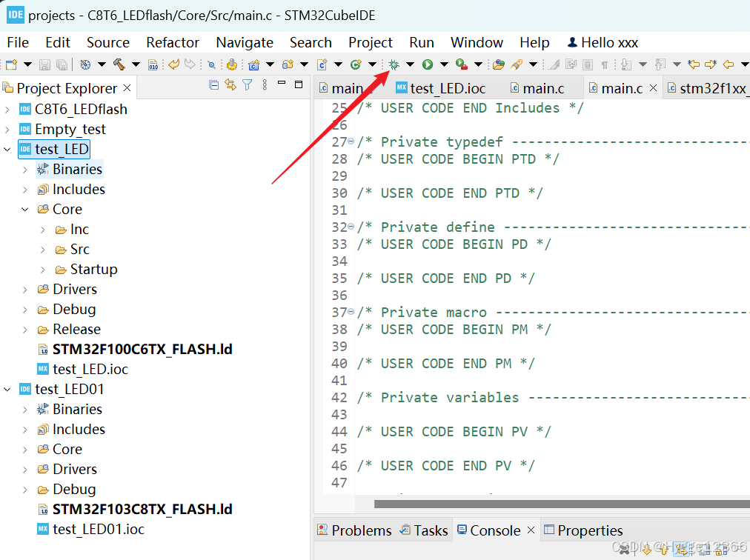Click the Back navigation arrow icon
The width and height of the screenshot is (750, 560).
pyautogui.click(x=728, y=64)
